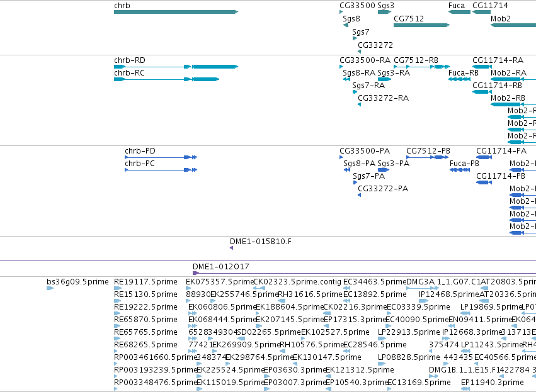The image size is (536, 392).
Task: Click the chrb-RD transcript label
Action: pyautogui.click(x=130, y=60)
